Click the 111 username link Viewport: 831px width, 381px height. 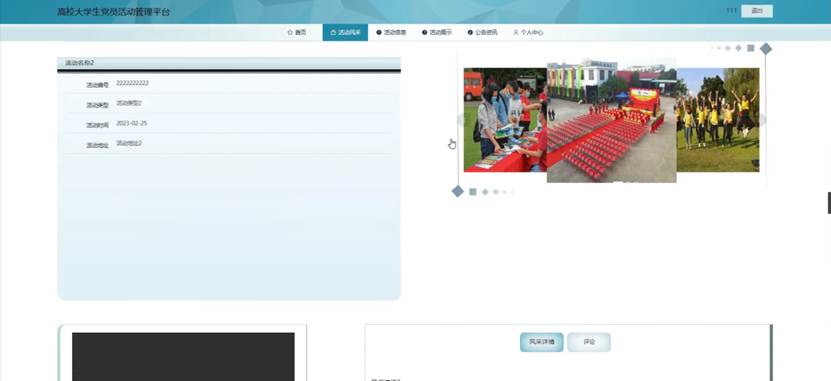(731, 11)
